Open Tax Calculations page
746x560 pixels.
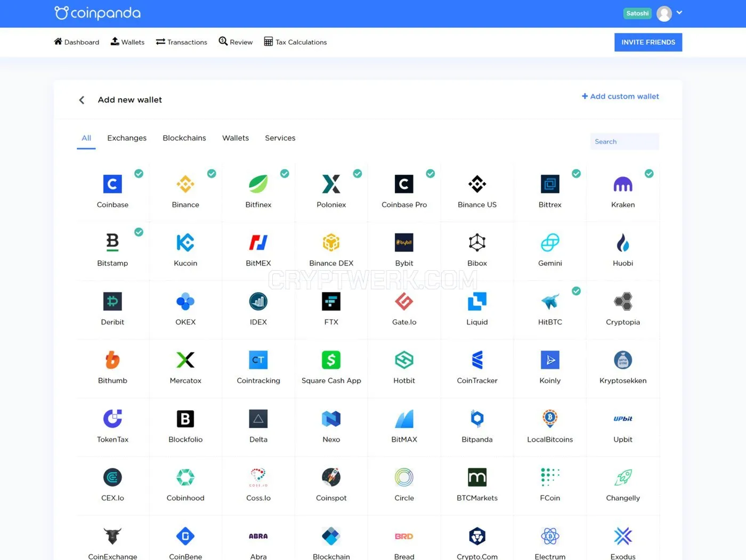point(295,42)
